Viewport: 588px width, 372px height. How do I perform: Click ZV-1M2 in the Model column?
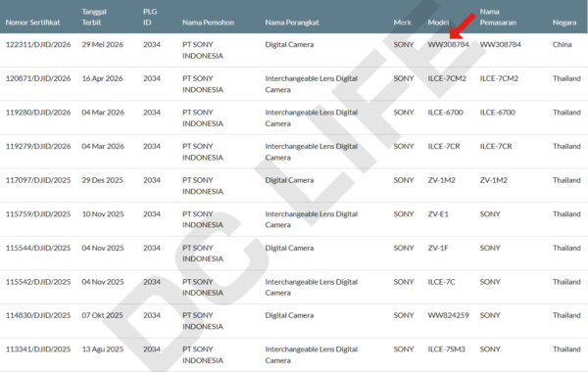click(x=441, y=180)
